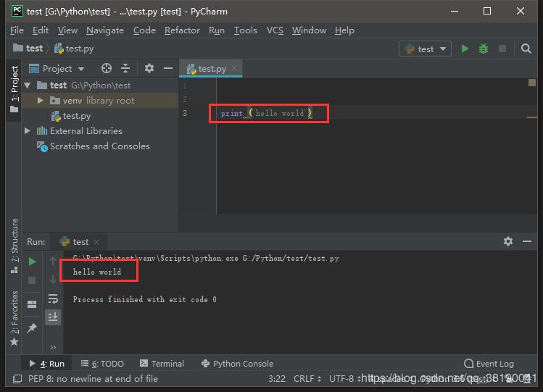Open the Help menu
This screenshot has height=392, width=543.
click(x=344, y=30)
